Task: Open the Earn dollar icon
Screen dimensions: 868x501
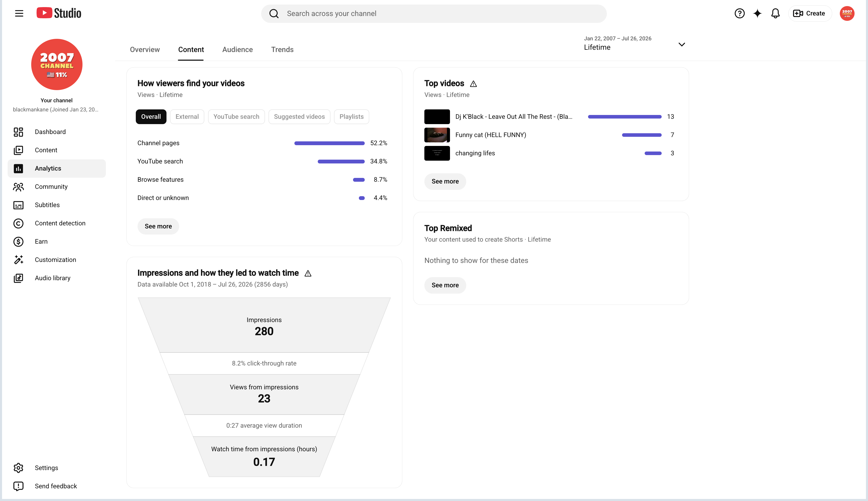Action: [x=18, y=242]
